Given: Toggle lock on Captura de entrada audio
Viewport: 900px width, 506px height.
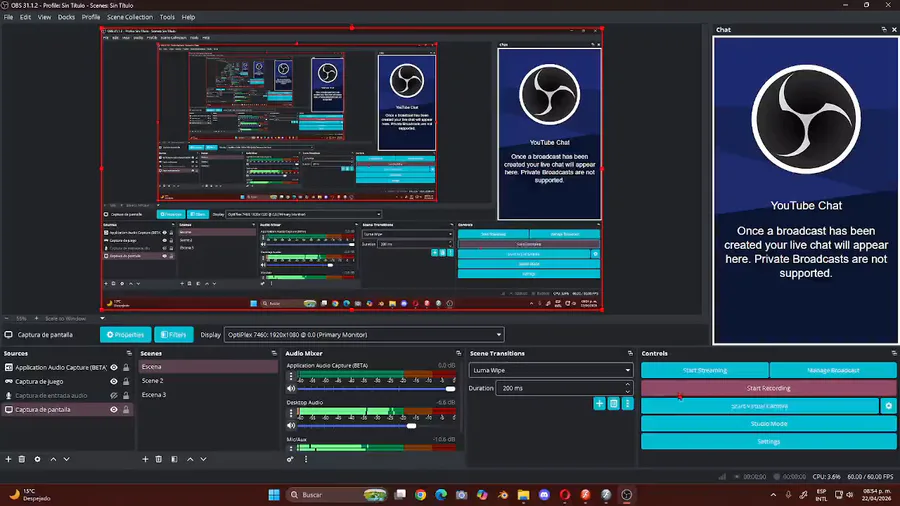Looking at the screenshot, I should coord(126,395).
